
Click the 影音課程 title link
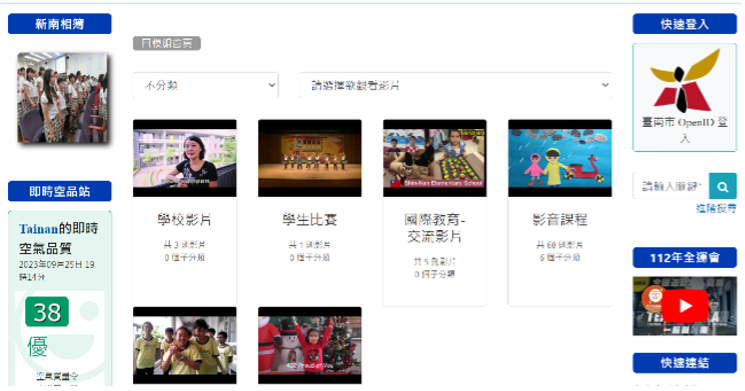tap(560, 219)
